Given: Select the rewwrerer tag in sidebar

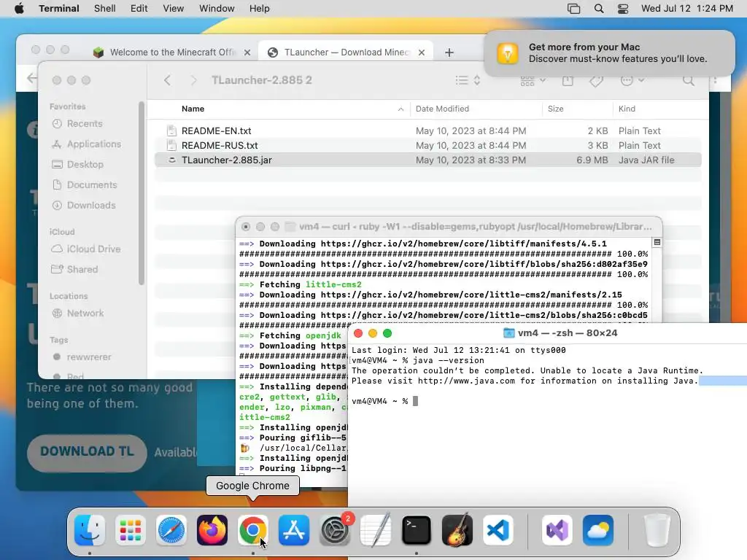Looking at the screenshot, I should [88, 357].
